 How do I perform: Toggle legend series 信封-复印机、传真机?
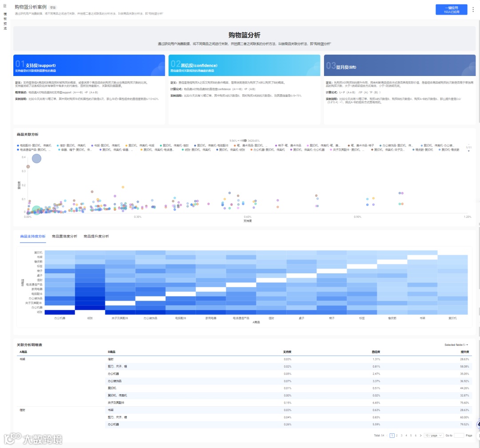(x=71, y=145)
